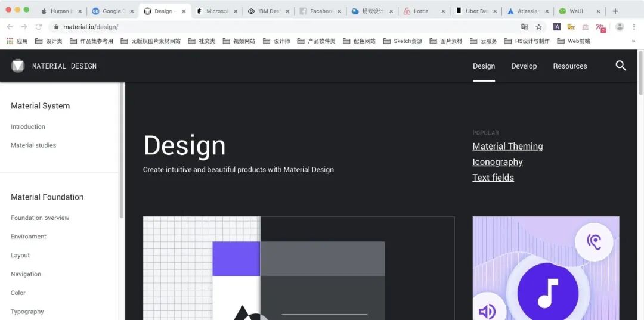Select the Design nav item
The height and width of the screenshot is (320, 644).
coord(484,66)
